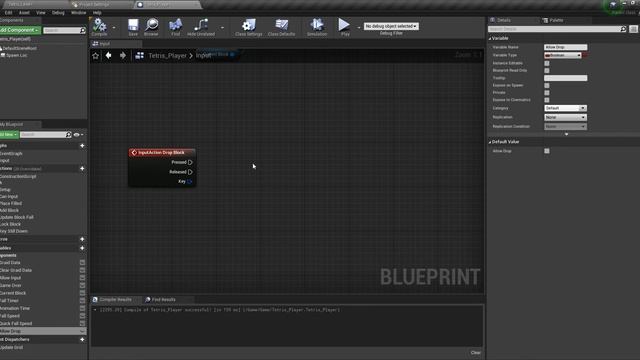640x360 pixels.
Task: Click the search icon in Details search
Action: coord(623,29)
